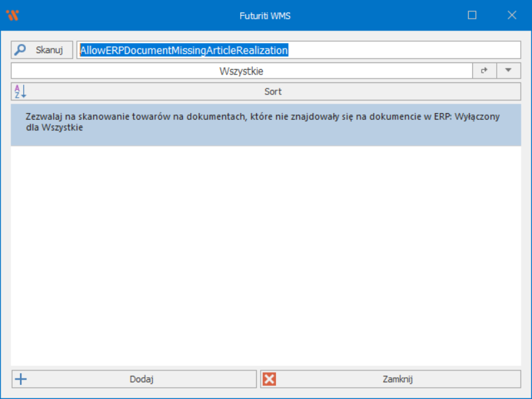Close the dialog using Zamknij
This screenshot has width=532, height=399.
click(398, 379)
